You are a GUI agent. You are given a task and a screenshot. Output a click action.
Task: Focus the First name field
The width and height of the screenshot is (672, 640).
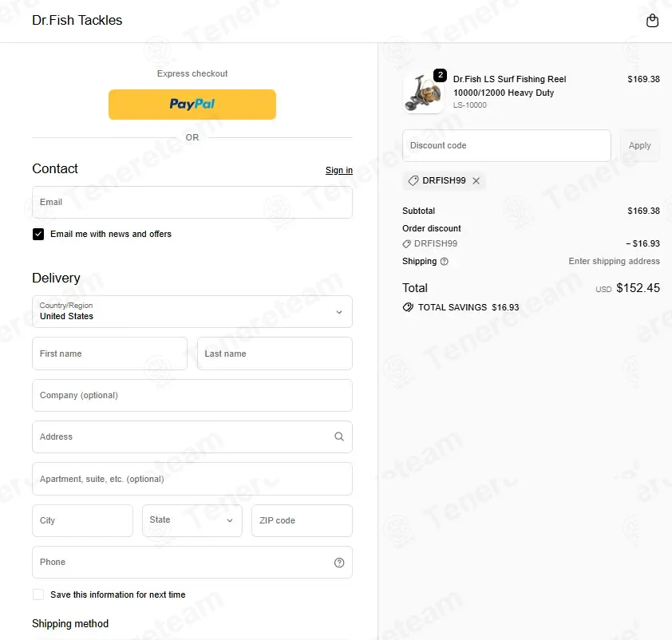pyautogui.click(x=109, y=354)
